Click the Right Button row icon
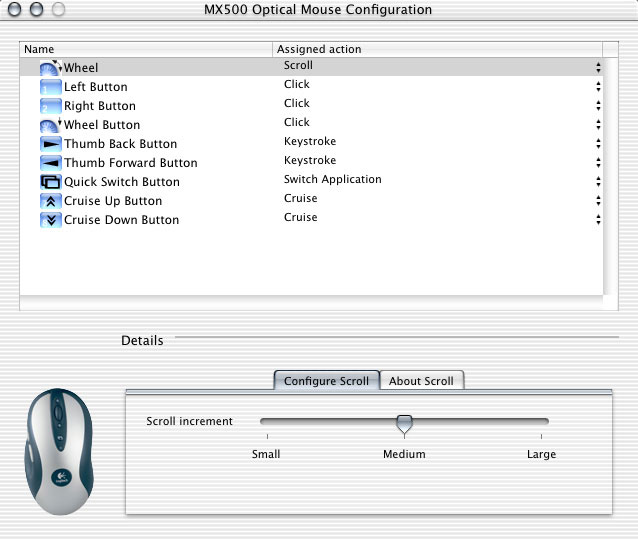Image resolution: width=638 pixels, height=540 pixels. 51,106
